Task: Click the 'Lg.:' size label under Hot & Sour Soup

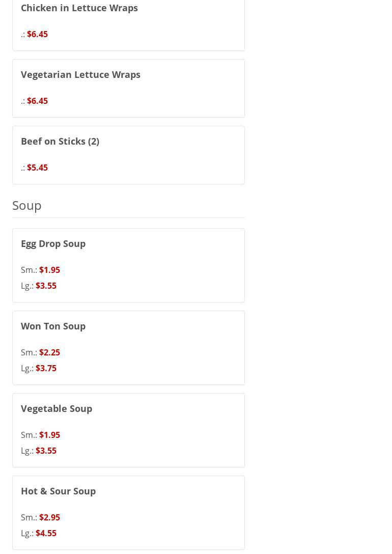Action: (x=27, y=533)
